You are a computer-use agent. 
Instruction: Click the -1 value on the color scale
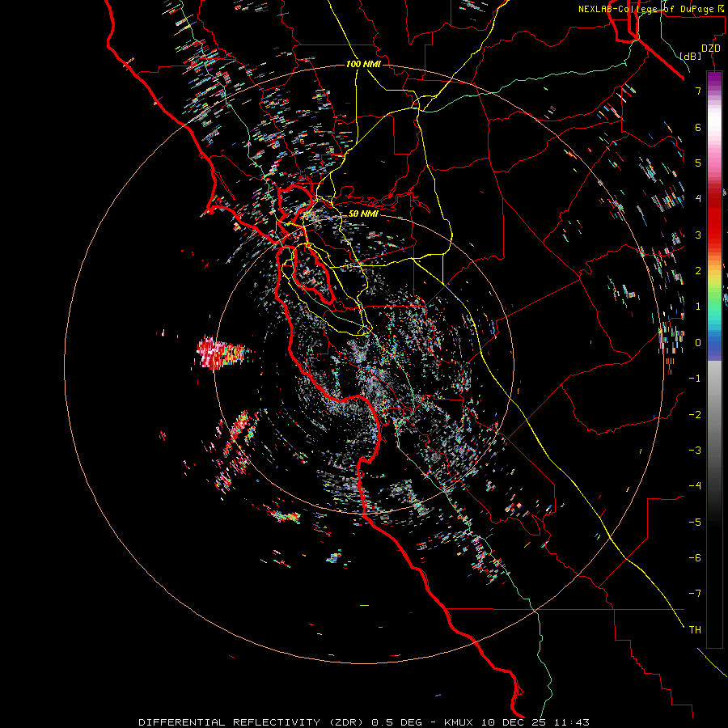pyautogui.click(x=695, y=379)
